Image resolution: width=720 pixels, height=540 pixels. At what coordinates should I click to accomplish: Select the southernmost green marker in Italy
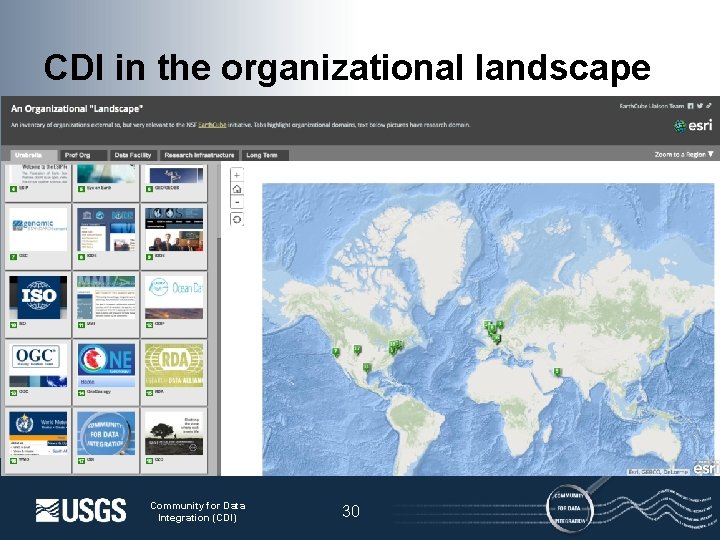pyautogui.click(x=497, y=340)
